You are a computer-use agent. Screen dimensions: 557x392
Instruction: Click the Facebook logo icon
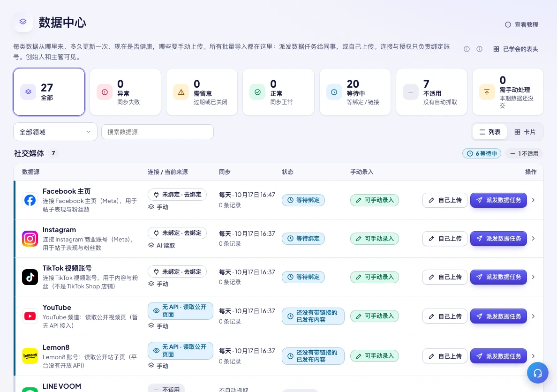tap(30, 200)
